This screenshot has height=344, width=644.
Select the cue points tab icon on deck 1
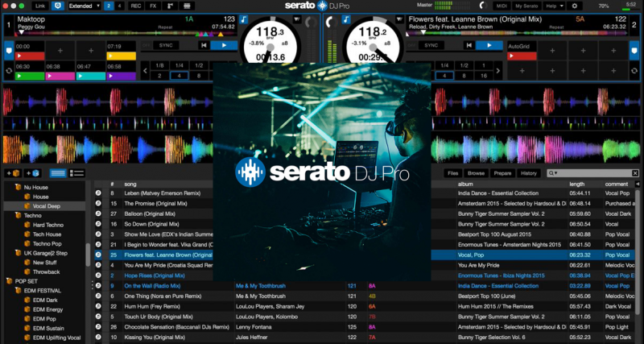click(x=9, y=51)
